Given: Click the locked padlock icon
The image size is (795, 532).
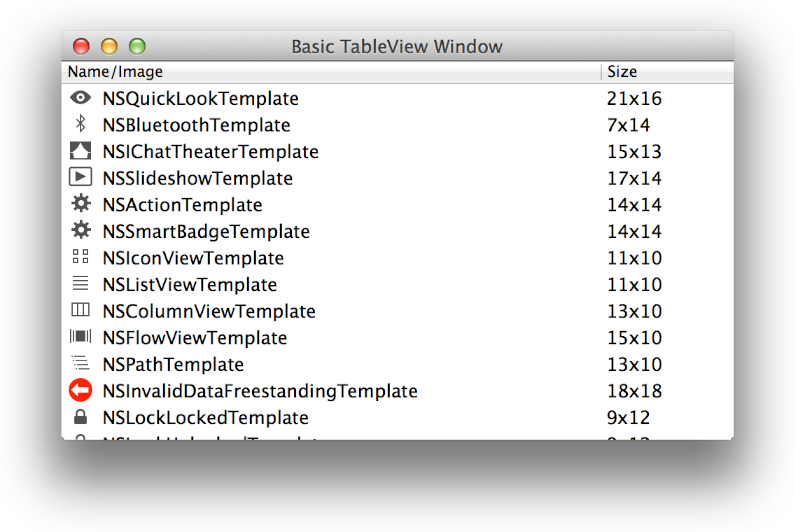Looking at the screenshot, I should click(80, 417).
